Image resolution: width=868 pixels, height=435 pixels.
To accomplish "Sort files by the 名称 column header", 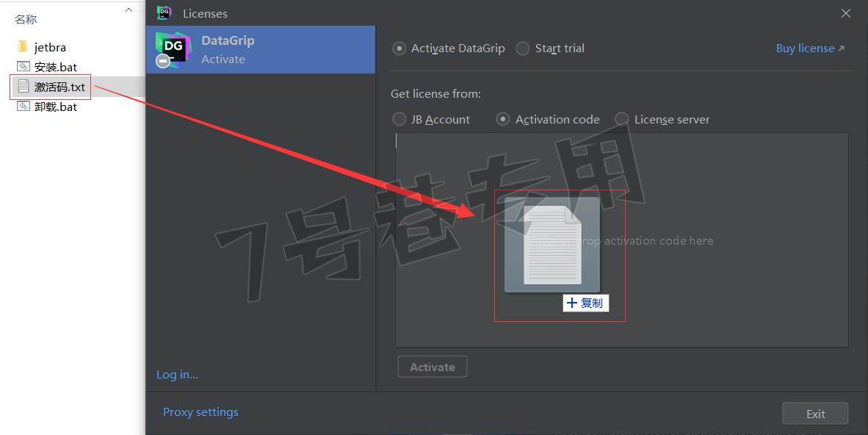I will pos(26,19).
